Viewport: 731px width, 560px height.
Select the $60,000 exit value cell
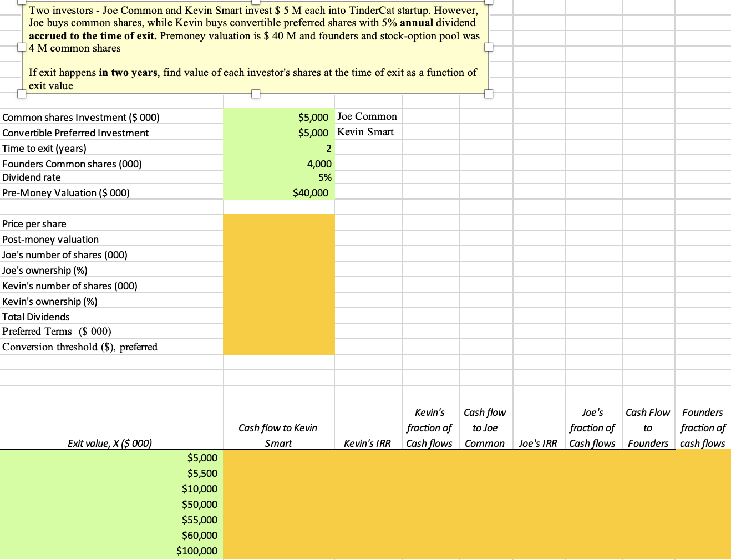click(111, 536)
